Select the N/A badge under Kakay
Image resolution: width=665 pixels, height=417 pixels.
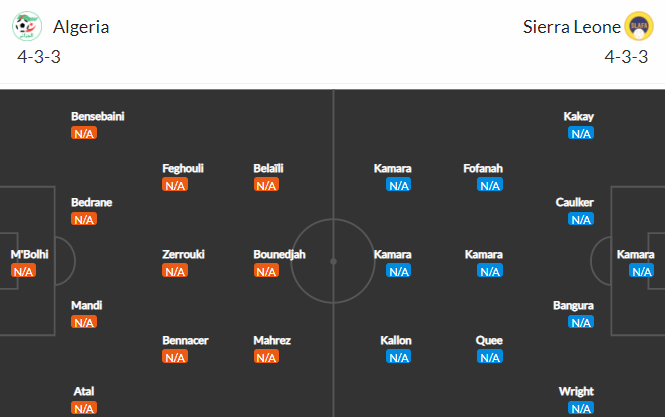tap(581, 133)
